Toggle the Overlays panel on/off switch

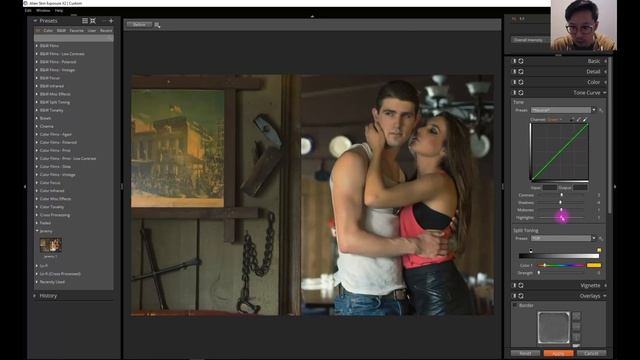[x=514, y=296]
